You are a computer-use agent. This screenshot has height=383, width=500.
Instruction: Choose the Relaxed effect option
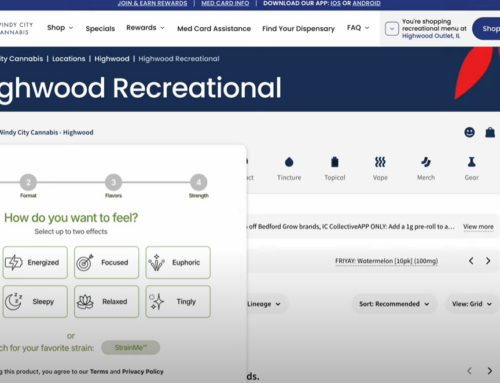[106, 301]
